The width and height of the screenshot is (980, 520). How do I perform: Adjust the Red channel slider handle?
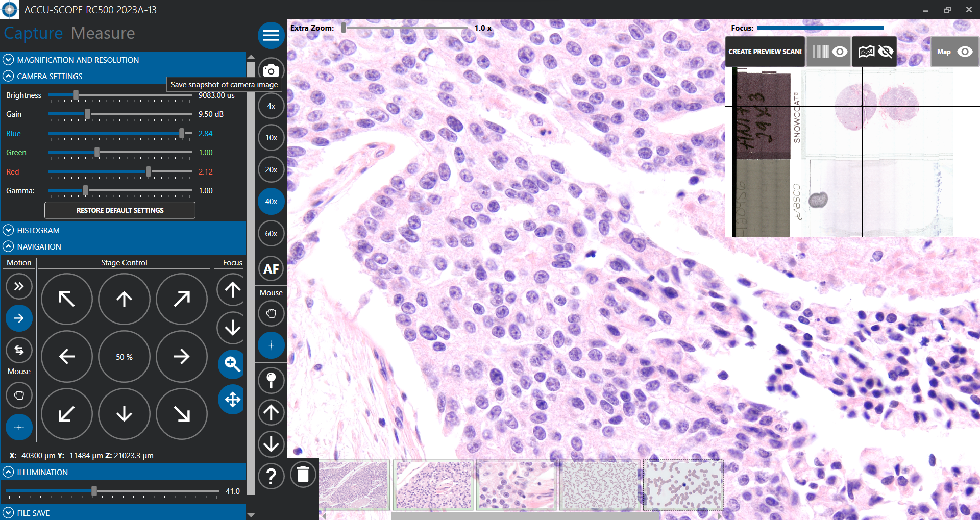(x=149, y=172)
